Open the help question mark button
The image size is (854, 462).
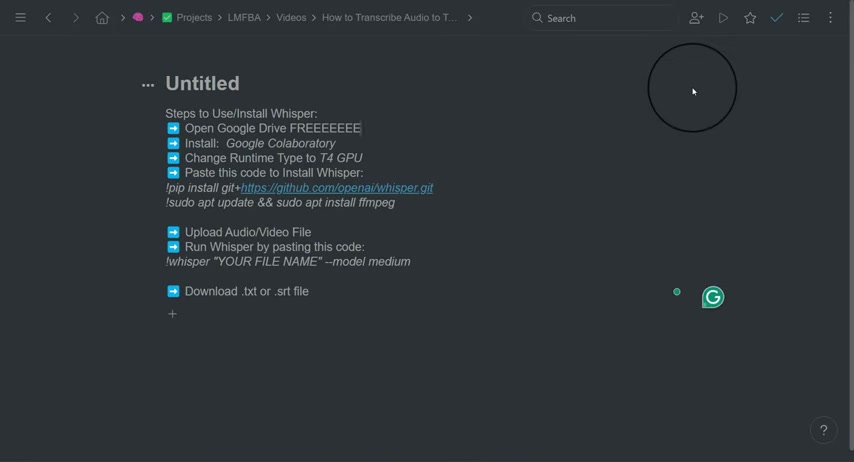pos(824,430)
